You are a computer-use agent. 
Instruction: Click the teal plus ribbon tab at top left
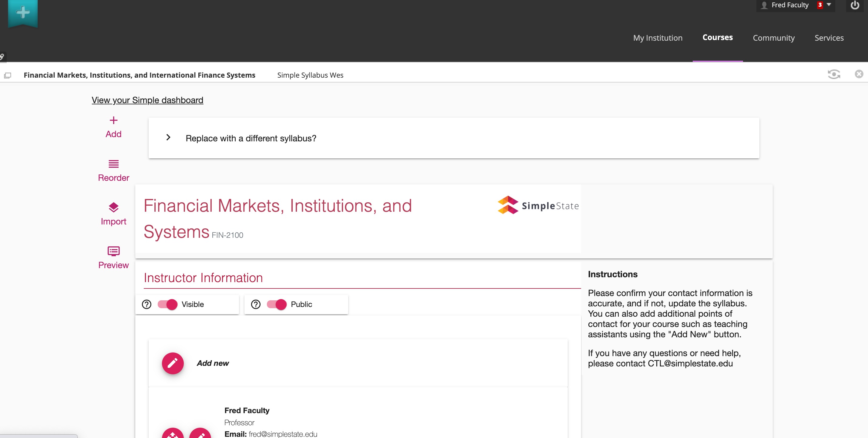22,13
